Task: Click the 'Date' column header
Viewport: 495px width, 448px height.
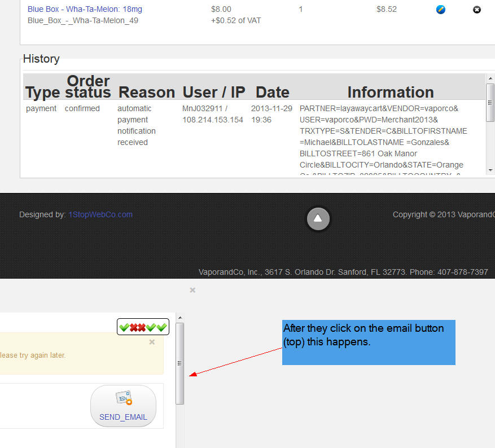Action: click(x=273, y=93)
